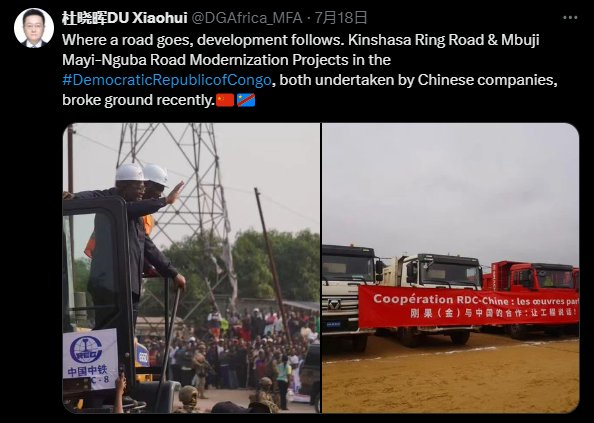Click the tweet text mentioning Kinshasa Ring Road

[310, 70]
